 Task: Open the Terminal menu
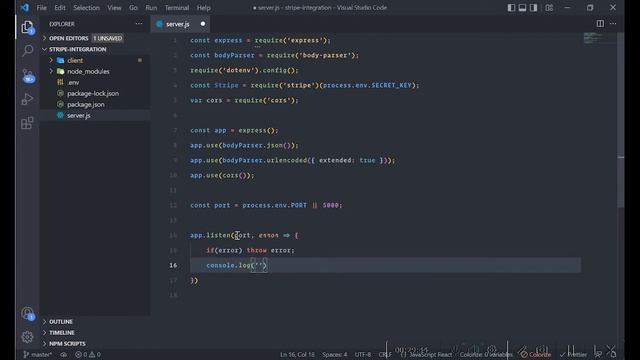[x=177, y=7]
